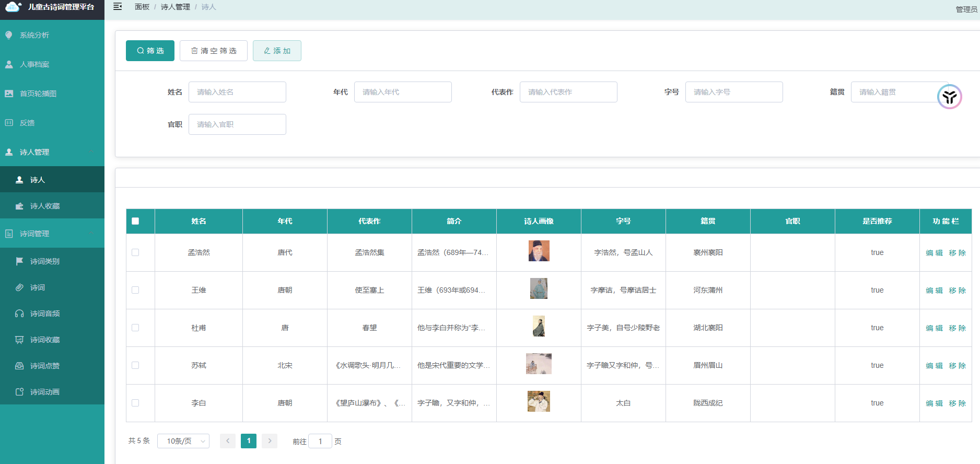Click the 襄州襄阳 cell

[708, 252]
